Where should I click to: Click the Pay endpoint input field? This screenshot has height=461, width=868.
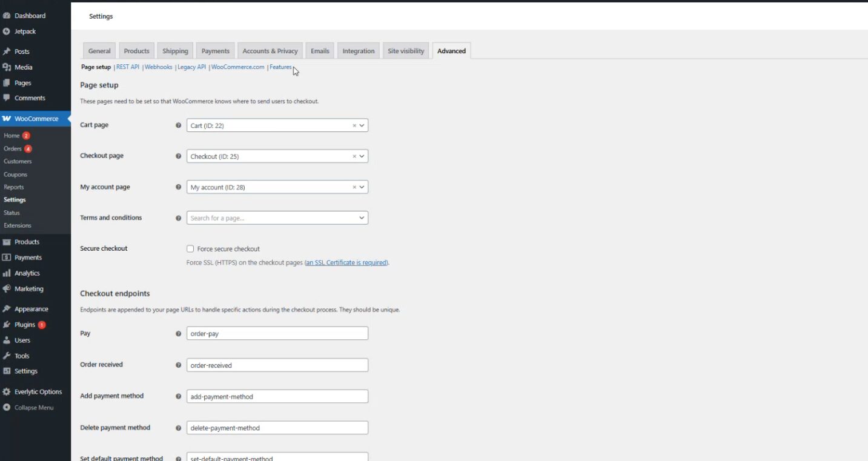point(277,334)
